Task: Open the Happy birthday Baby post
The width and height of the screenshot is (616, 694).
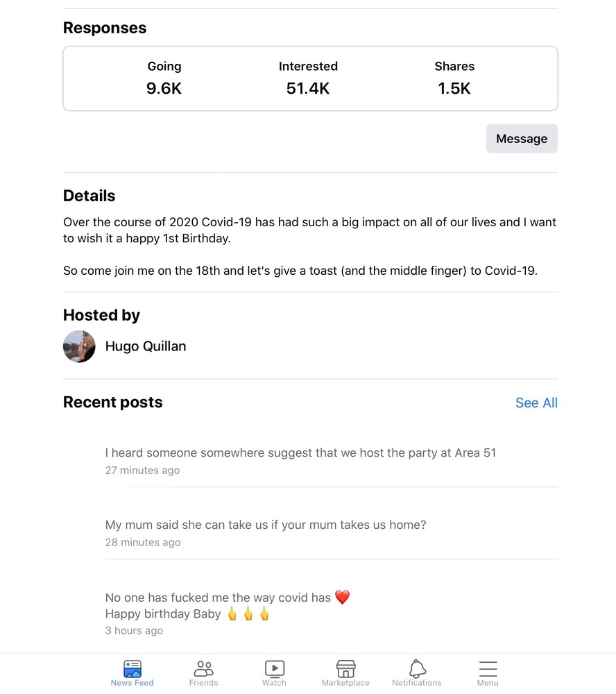Action: click(163, 614)
